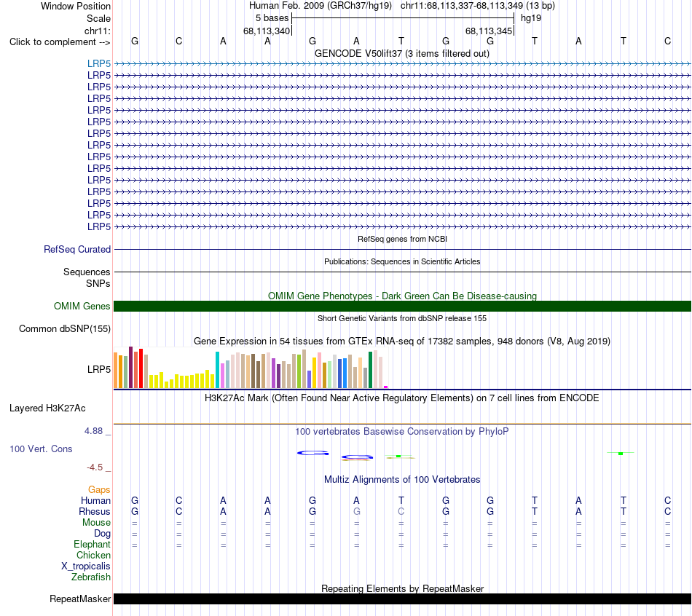The height and width of the screenshot is (616, 692).
Task: Click the 'chr11:' ruler label
Action: point(97,31)
